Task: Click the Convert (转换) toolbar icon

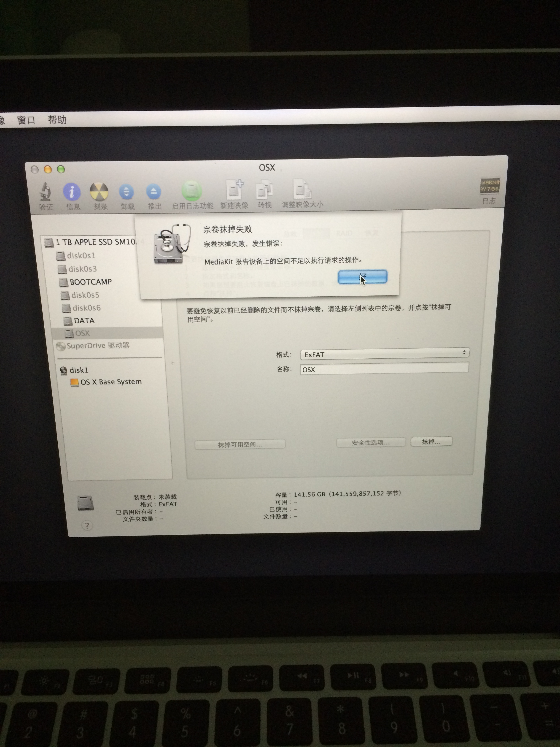Action: point(265,189)
